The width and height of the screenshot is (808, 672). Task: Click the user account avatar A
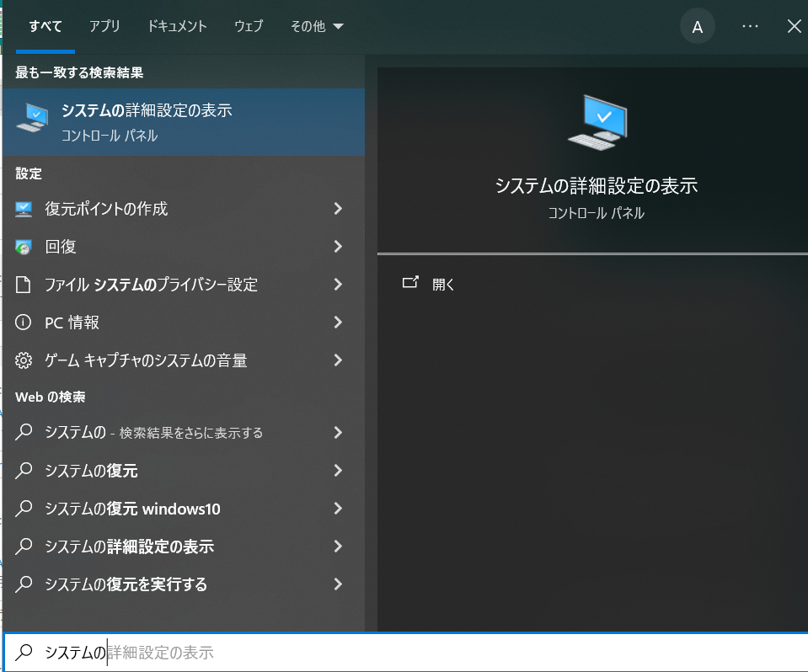[698, 27]
